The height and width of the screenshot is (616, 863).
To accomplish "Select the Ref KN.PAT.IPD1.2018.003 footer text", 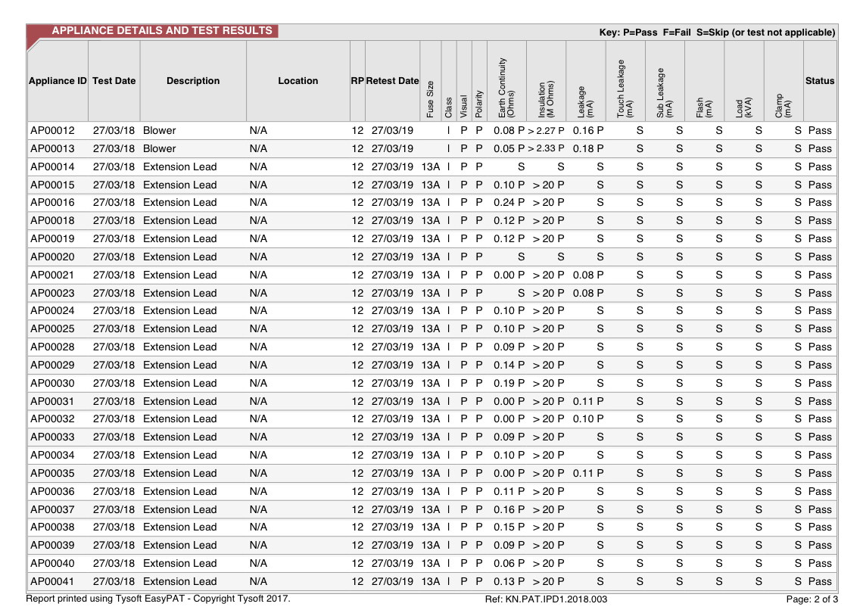I will pyautogui.click(x=546, y=600).
